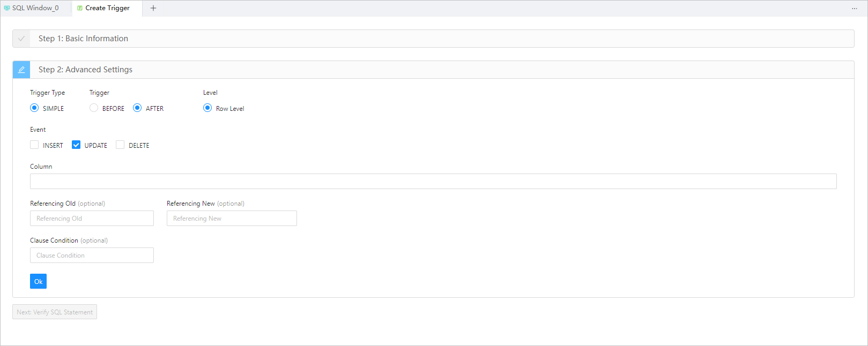Choose AFTER trigger radio button

click(x=137, y=108)
